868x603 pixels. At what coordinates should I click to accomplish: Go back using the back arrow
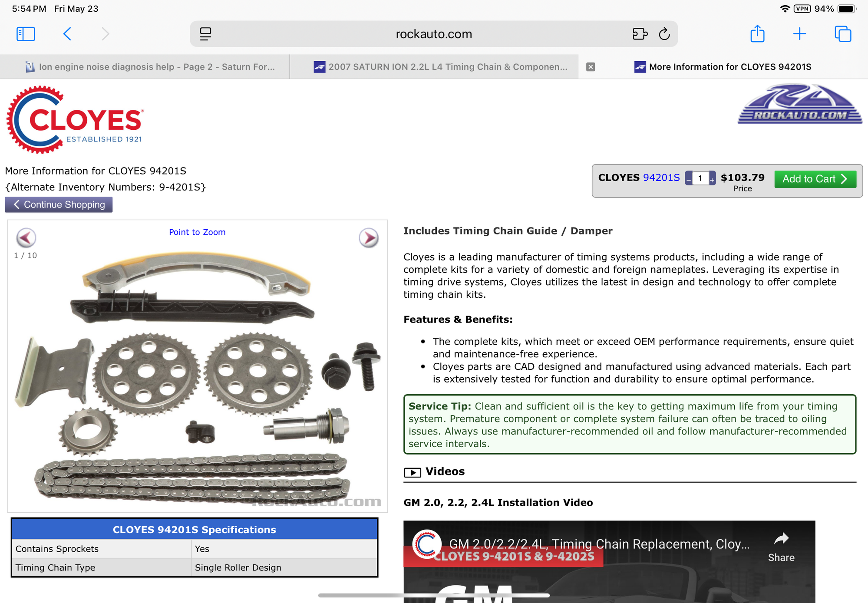(x=67, y=34)
